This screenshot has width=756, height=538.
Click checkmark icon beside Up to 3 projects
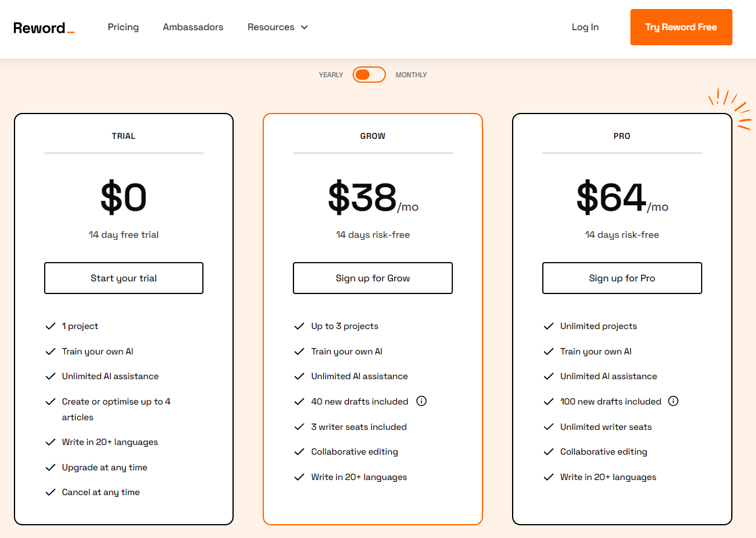(x=299, y=326)
